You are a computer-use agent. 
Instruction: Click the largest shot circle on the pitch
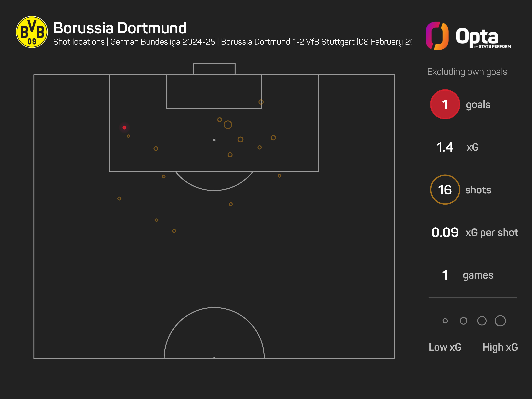click(x=228, y=125)
